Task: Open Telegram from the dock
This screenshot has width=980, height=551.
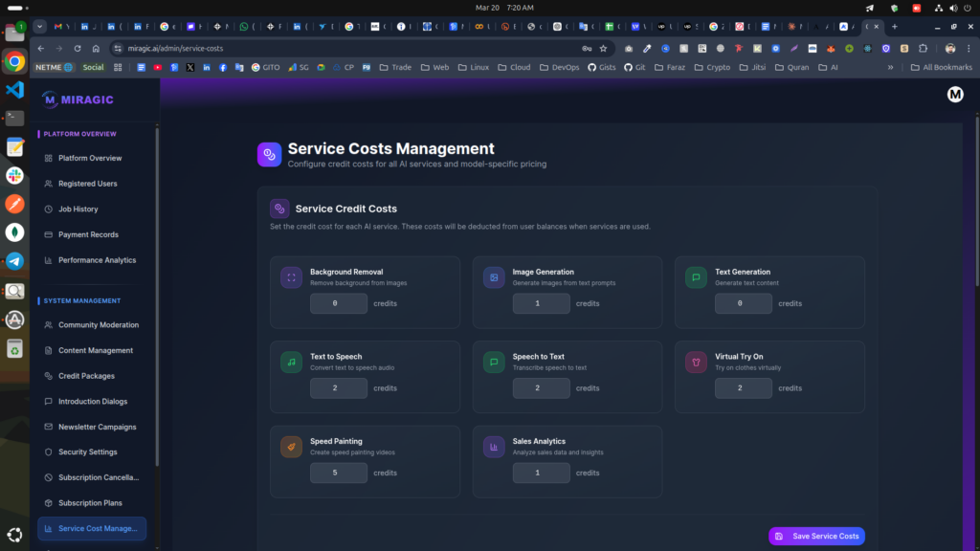Action: [14, 261]
